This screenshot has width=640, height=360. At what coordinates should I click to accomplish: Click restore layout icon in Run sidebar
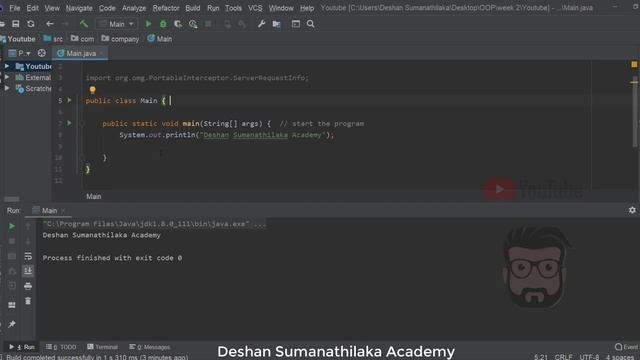[12, 305]
